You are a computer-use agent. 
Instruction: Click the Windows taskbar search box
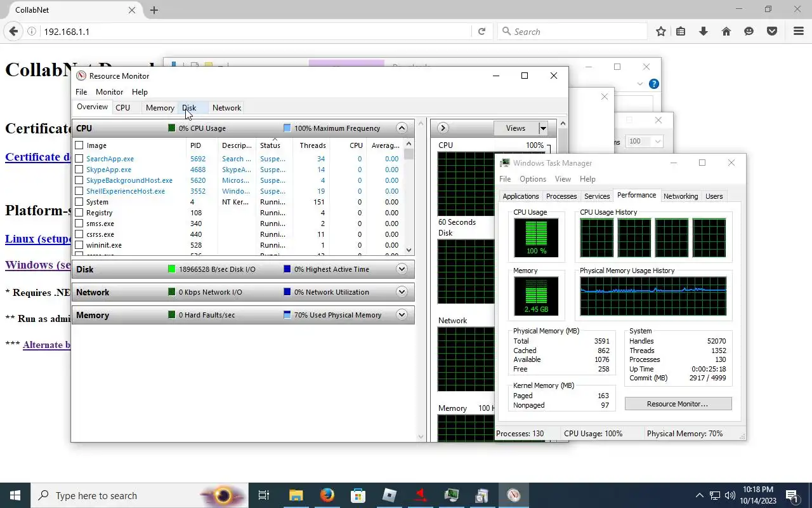[x=140, y=495]
